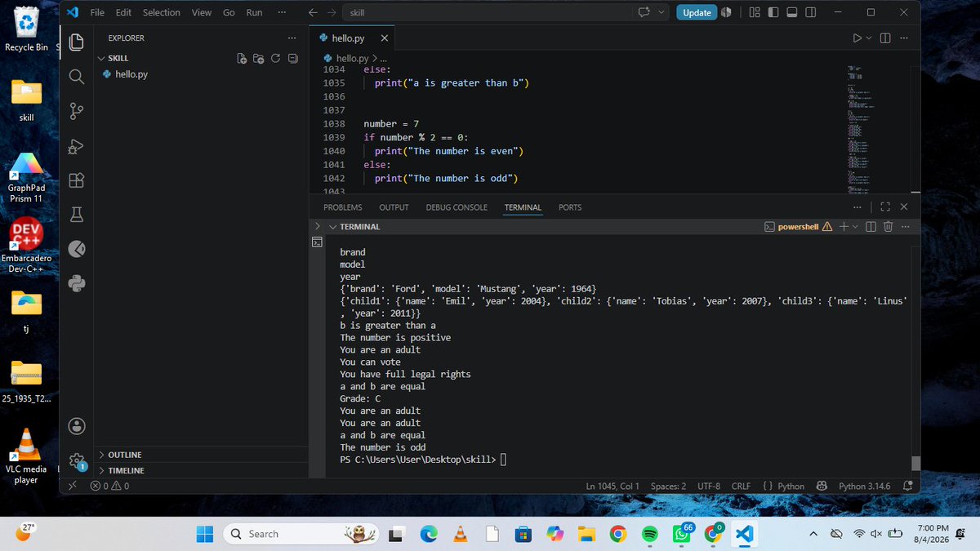
Task: Switch to the PROBLEMS tab
Action: click(x=343, y=207)
